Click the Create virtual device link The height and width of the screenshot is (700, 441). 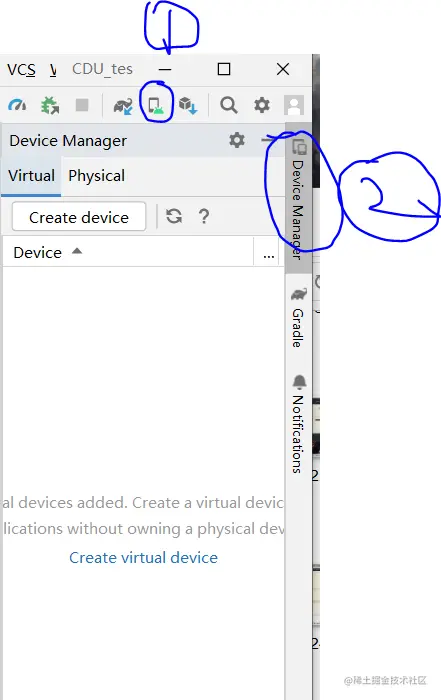click(143, 558)
